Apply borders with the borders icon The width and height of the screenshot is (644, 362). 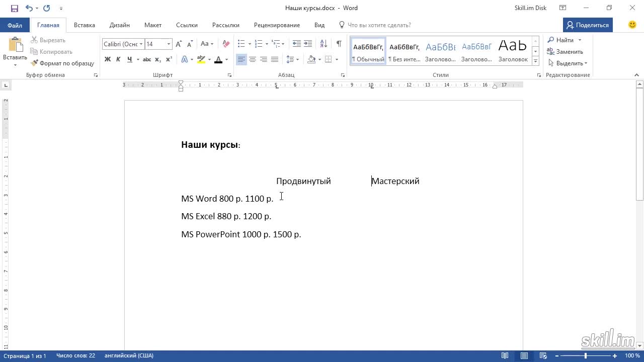pos(329,59)
